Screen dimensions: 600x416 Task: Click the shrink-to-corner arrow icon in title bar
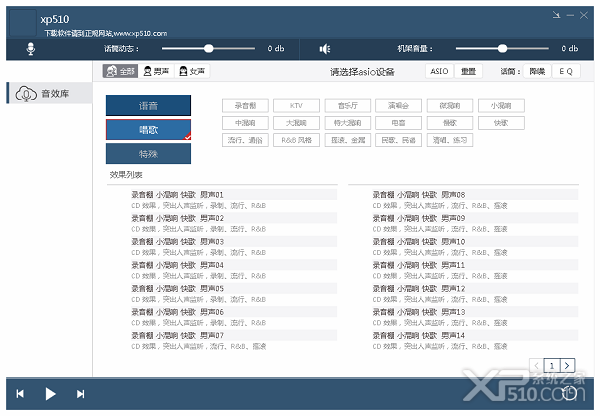(x=556, y=15)
